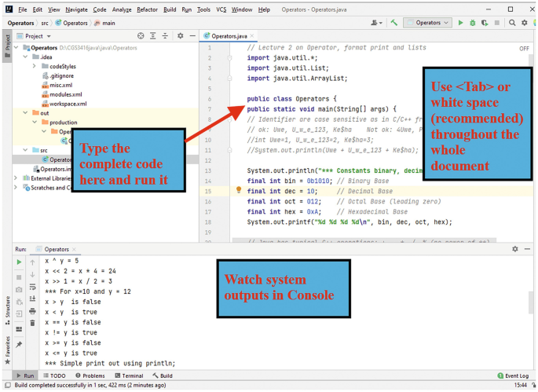Toggle the Project tool window side tab
The height and width of the screenshot is (392, 538).
(x=7, y=42)
